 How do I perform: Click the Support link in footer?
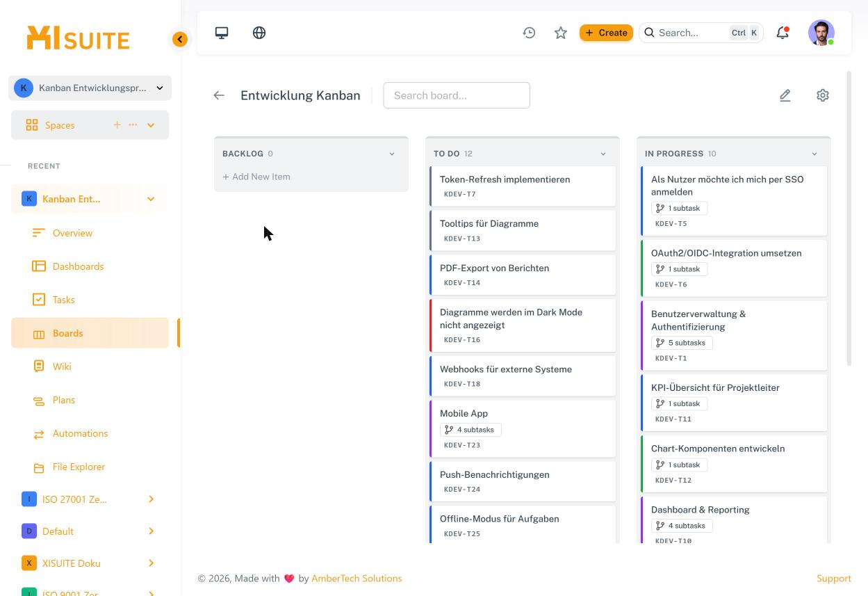(834, 579)
